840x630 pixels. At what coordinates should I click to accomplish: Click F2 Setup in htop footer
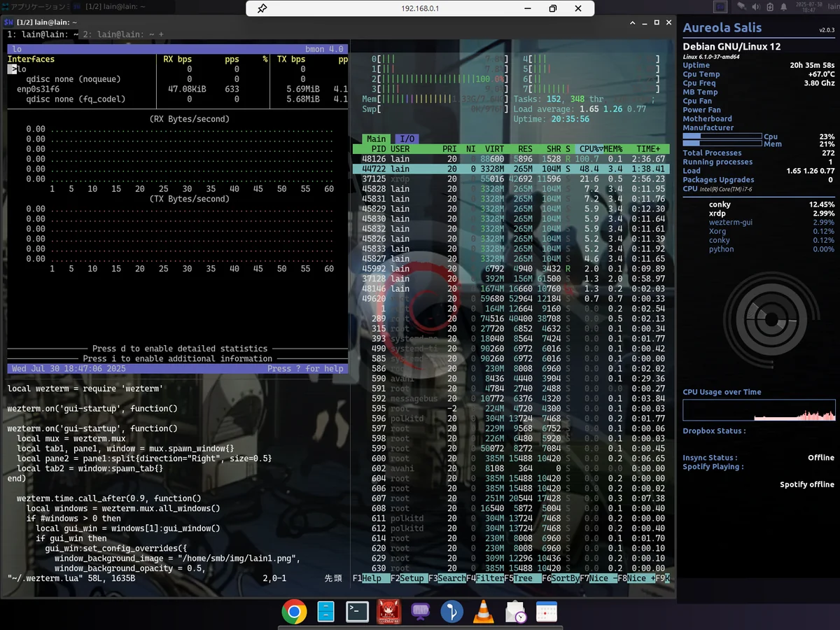pyautogui.click(x=412, y=579)
